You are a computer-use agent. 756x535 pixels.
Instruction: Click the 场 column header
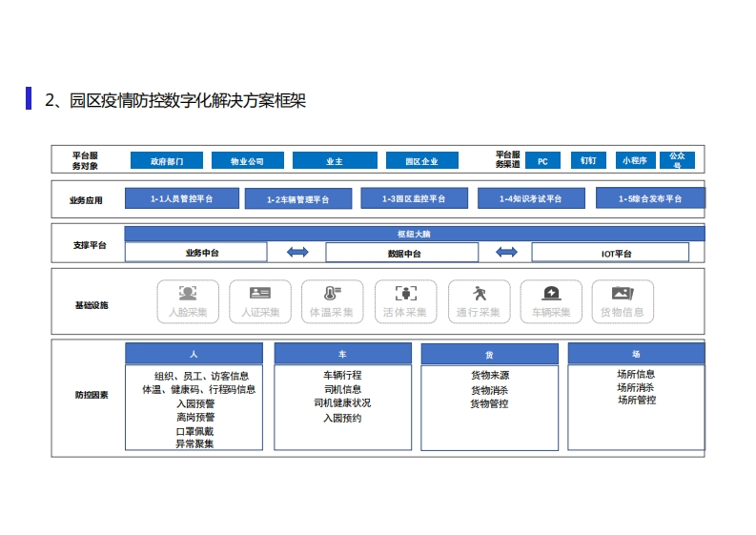point(637,354)
